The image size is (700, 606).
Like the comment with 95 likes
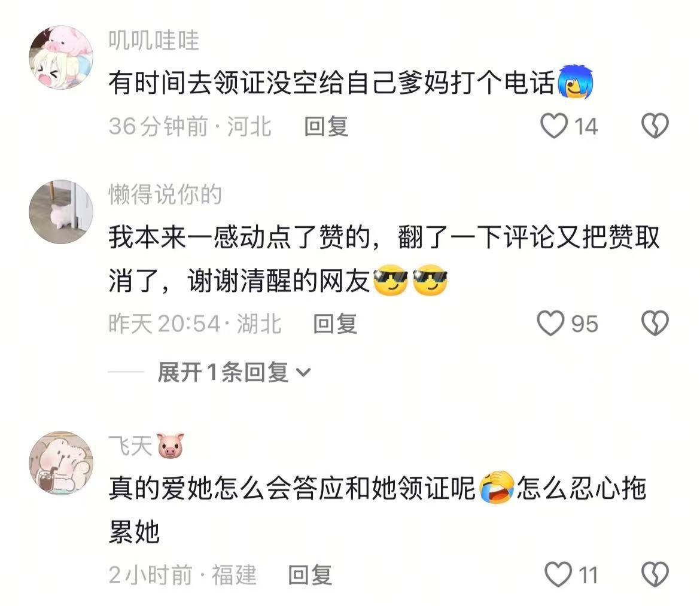[x=550, y=323]
